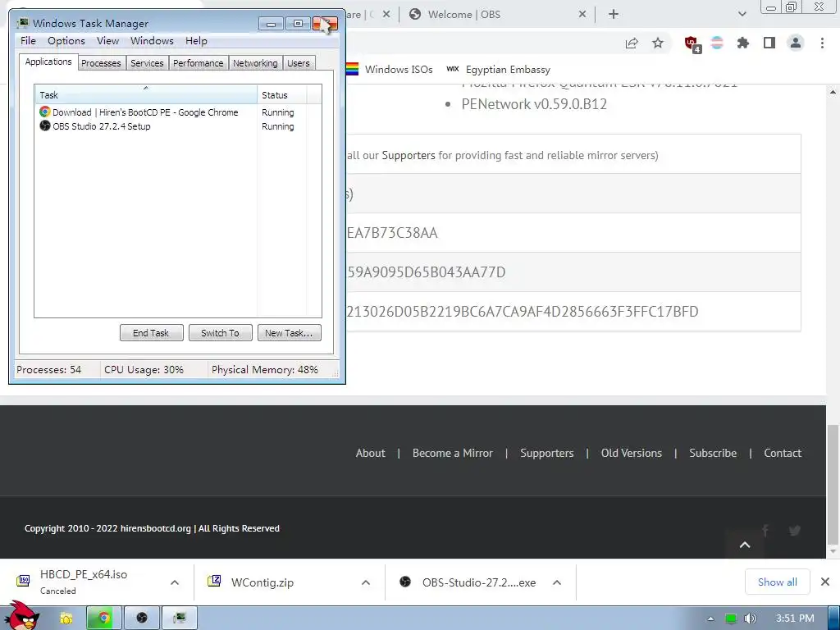Open the Egyptian Embassy bookmark

point(498,69)
